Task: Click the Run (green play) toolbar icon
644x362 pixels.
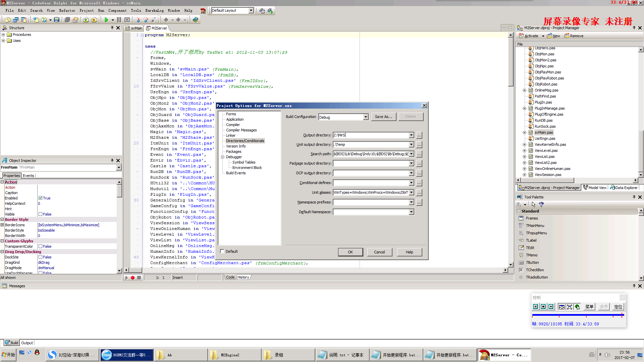Action: pos(106,20)
